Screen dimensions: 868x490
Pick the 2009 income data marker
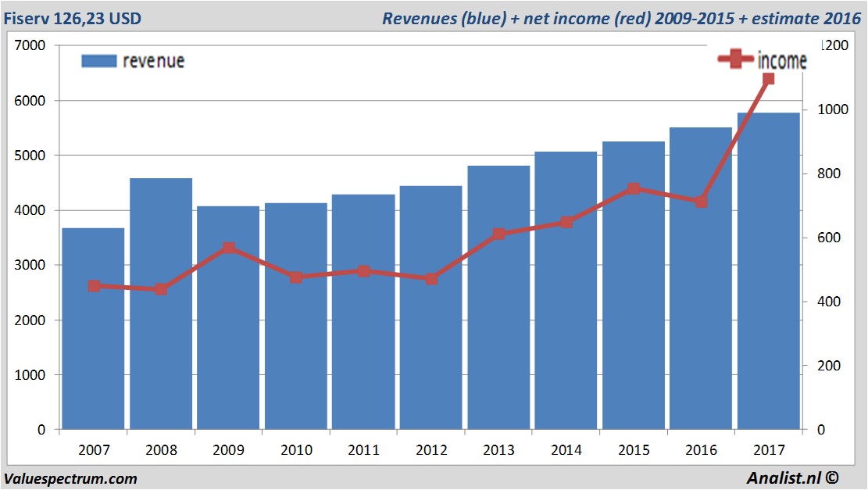tap(228, 249)
